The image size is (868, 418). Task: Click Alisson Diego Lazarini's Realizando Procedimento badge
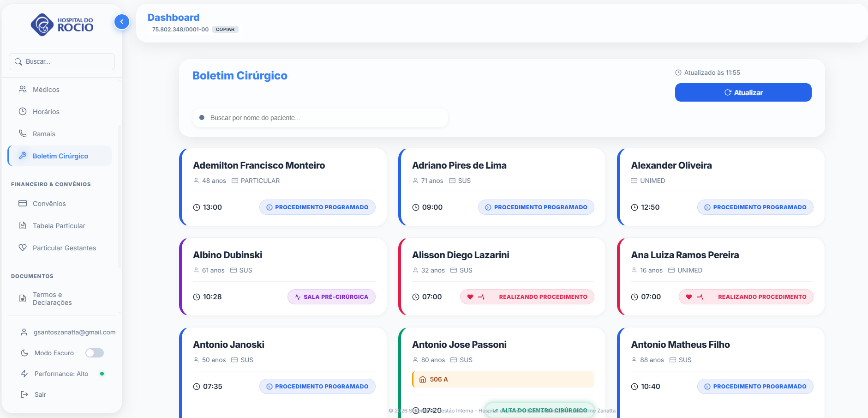point(527,297)
